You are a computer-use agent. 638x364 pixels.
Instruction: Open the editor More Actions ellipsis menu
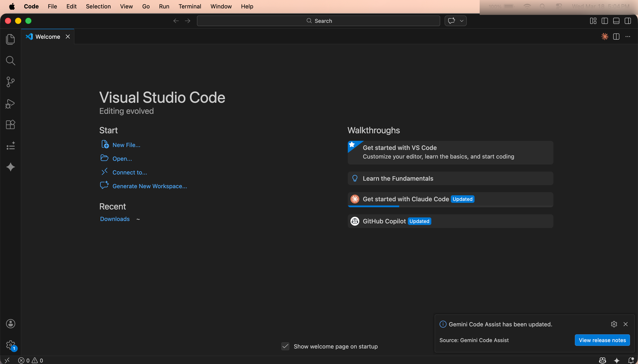click(x=628, y=37)
